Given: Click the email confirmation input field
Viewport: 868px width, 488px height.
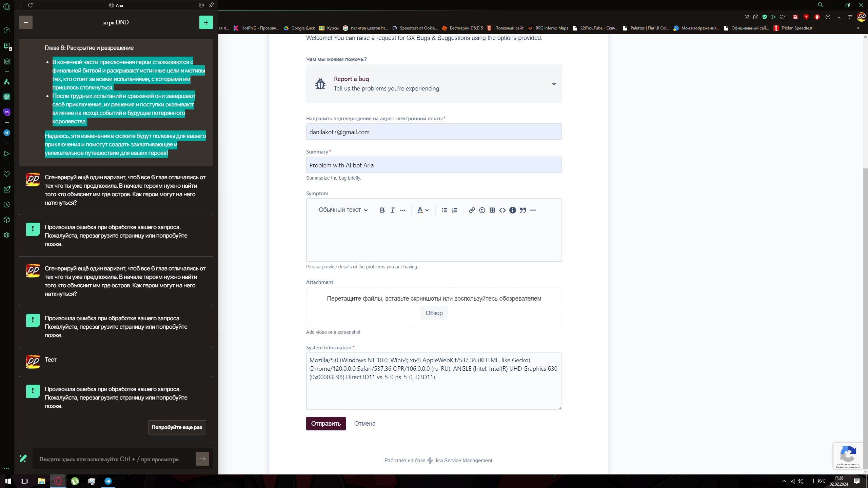Looking at the screenshot, I should pos(433,132).
